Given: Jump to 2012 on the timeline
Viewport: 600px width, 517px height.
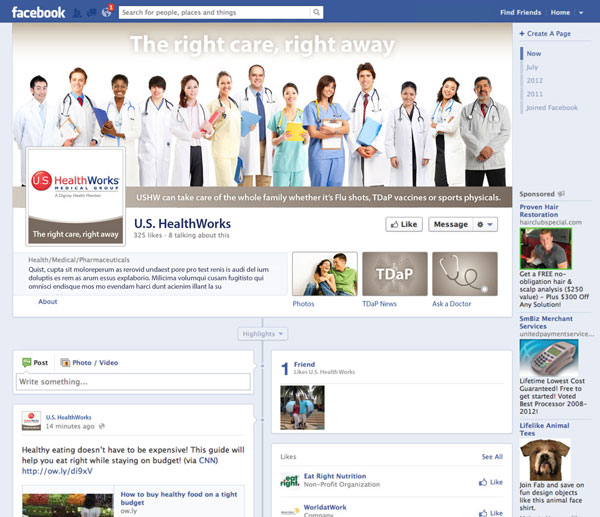Looking at the screenshot, I should (x=535, y=80).
